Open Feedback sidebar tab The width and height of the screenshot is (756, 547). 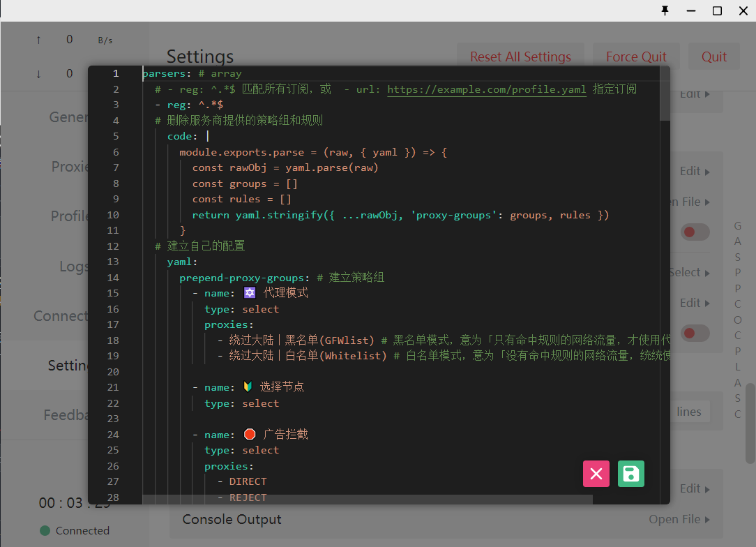[x=66, y=415]
